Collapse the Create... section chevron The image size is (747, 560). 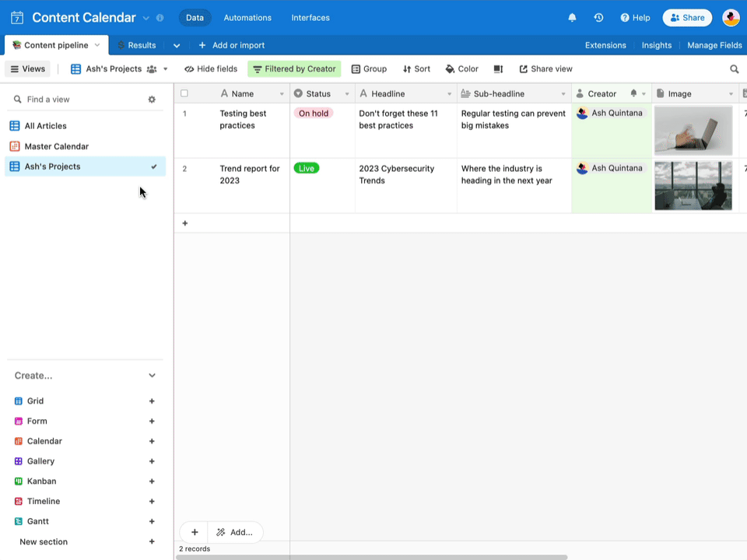[153, 375]
